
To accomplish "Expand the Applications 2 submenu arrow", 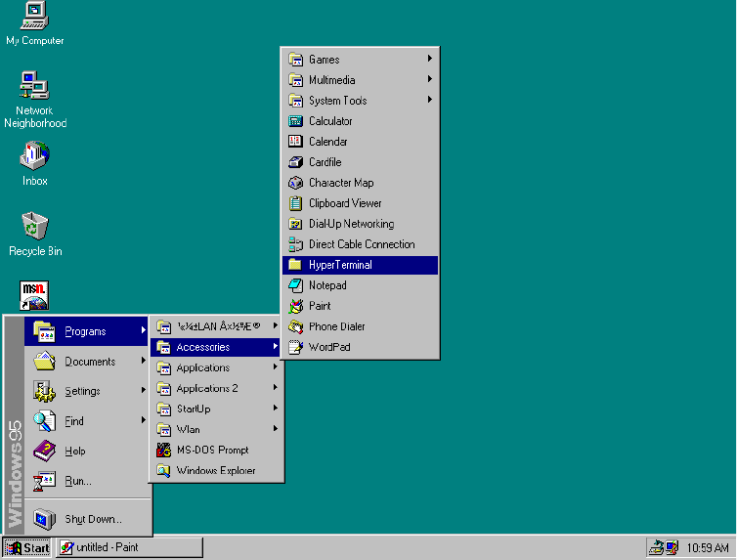I will [x=276, y=388].
